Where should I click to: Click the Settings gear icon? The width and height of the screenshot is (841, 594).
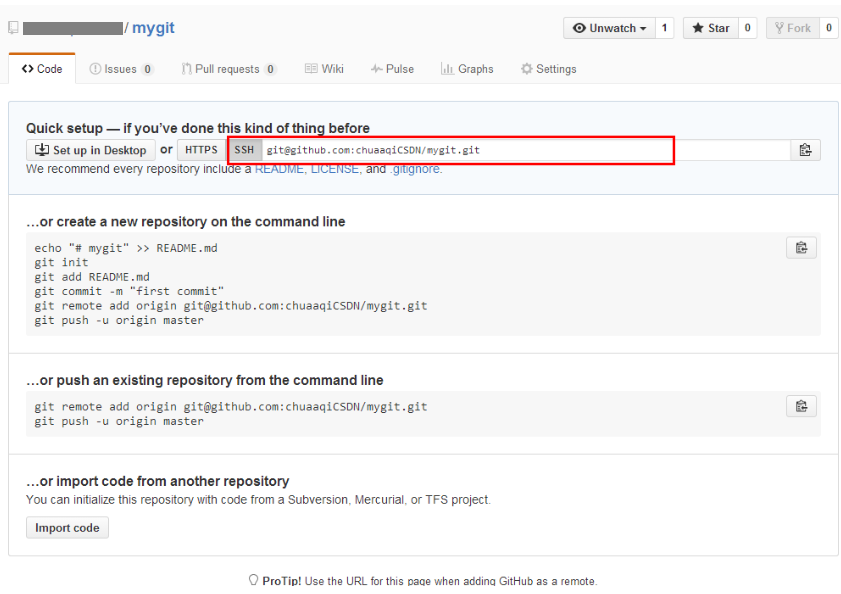[527, 69]
